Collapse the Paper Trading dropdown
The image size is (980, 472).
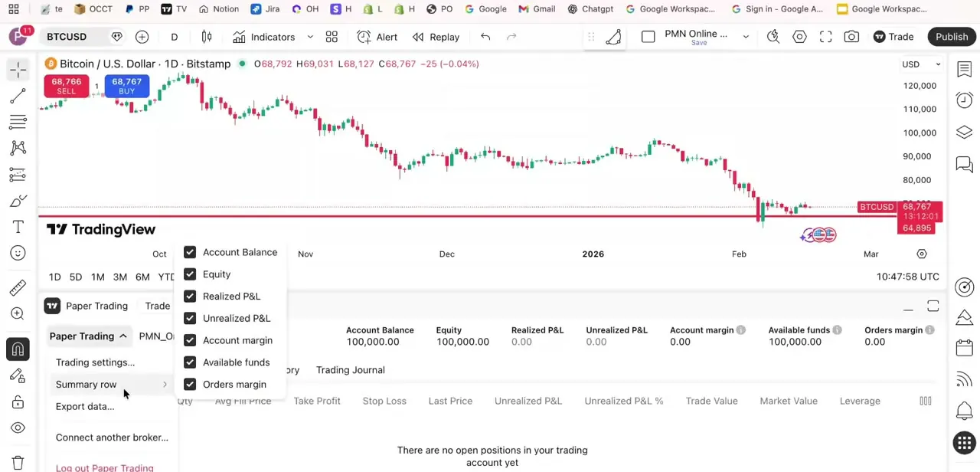tap(88, 336)
